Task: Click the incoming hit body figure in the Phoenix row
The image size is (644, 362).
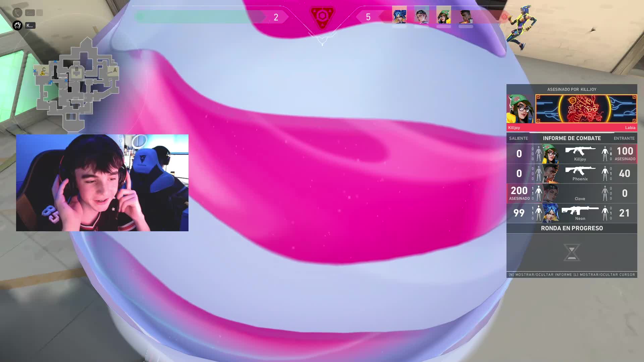Action: (x=605, y=174)
